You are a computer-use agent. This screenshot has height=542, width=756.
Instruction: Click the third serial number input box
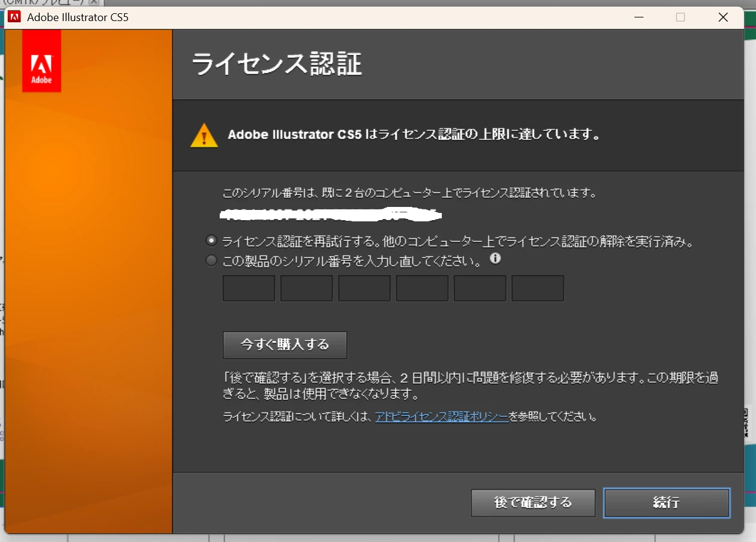[364, 288]
